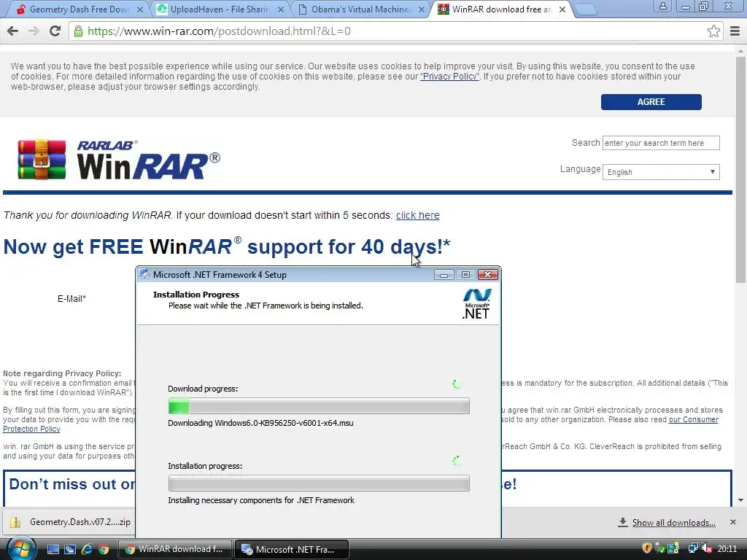Click 'Now get FREE WinRAR support' heading
747x560 pixels.
tap(227, 246)
